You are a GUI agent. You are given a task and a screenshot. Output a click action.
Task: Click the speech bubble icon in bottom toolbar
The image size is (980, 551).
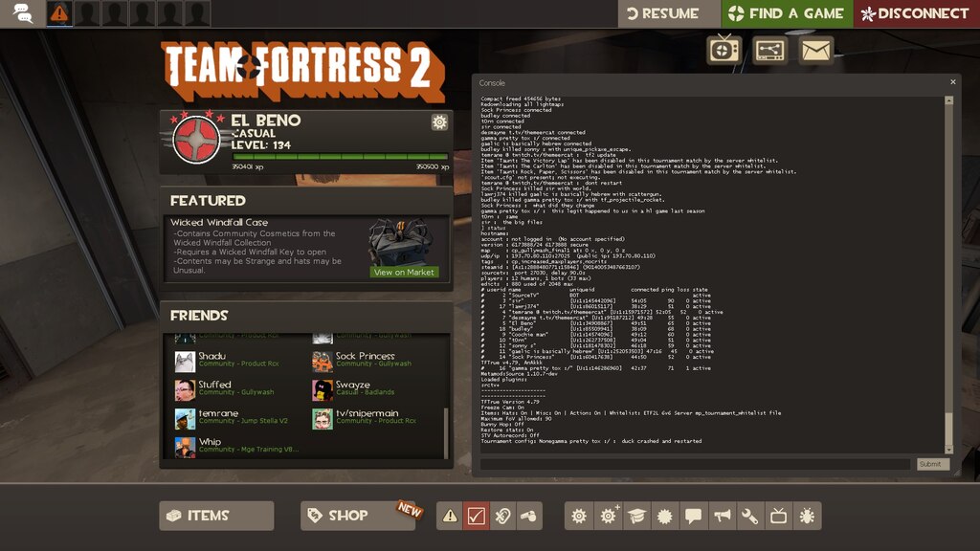point(693,516)
